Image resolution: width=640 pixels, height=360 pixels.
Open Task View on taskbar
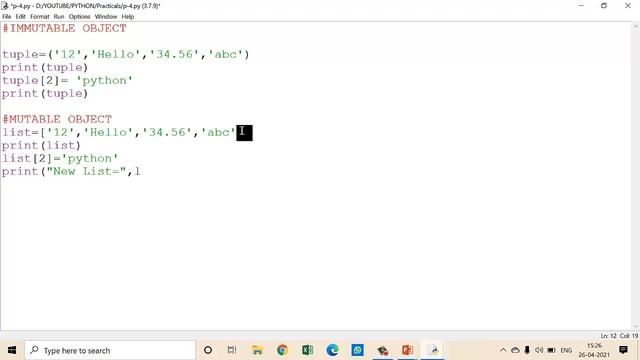pos(232,350)
